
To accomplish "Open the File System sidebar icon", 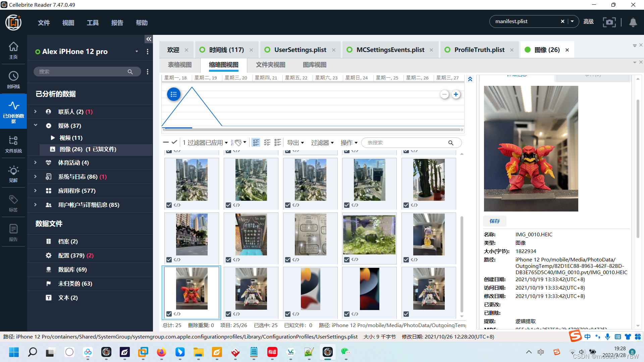I will click(13, 144).
